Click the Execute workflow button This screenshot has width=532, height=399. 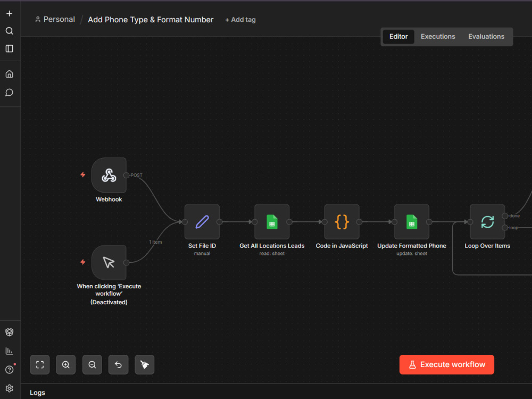[x=446, y=365]
